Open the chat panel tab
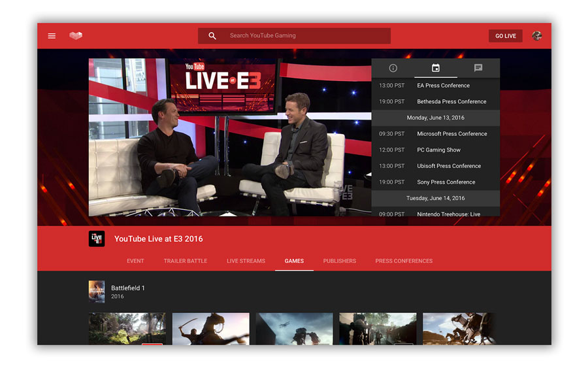588x368 pixels. tap(478, 68)
